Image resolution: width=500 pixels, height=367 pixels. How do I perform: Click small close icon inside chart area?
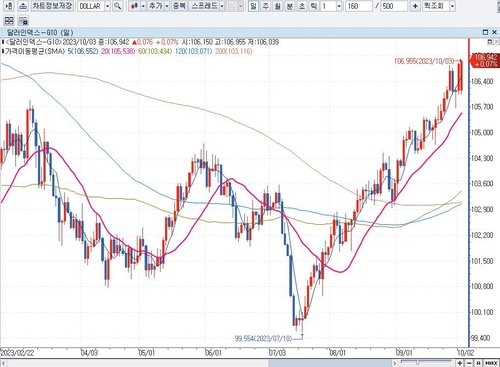pyautogui.click(x=496, y=42)
